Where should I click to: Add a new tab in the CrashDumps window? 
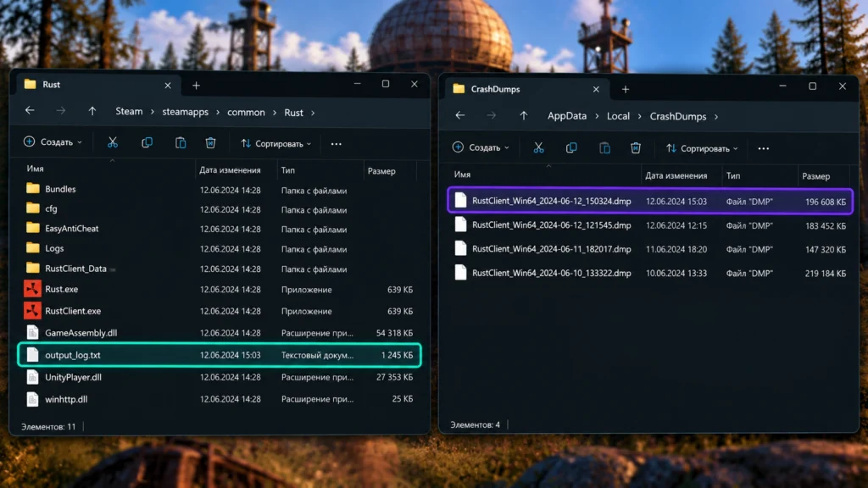(626, 89)
